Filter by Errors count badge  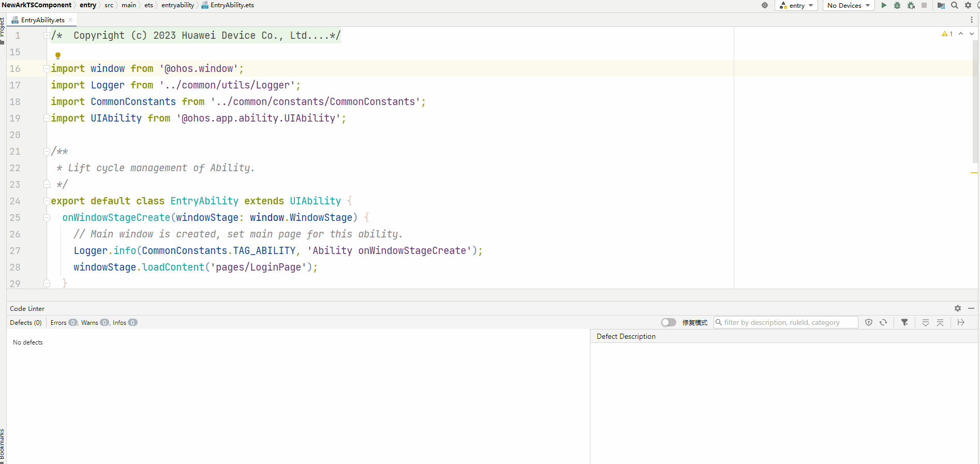click(73, 322)
